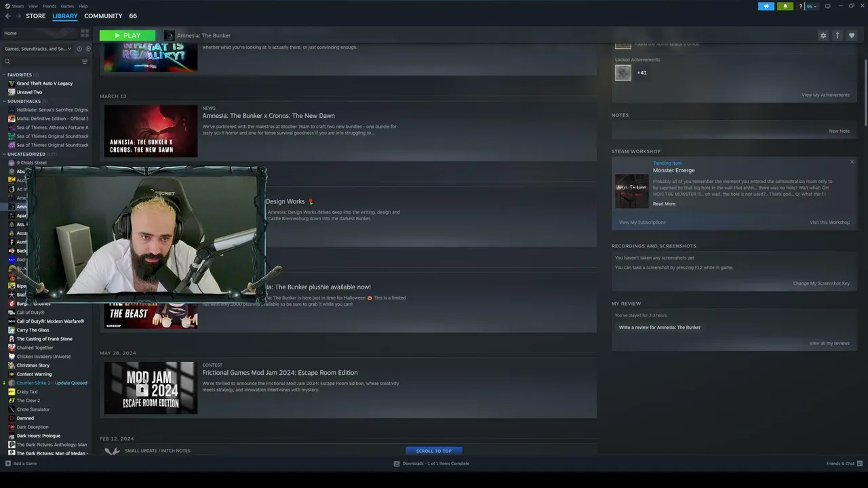Show ready-to-play games only
This screenshot has width=868, height=488.
click(x=88, y=49)
